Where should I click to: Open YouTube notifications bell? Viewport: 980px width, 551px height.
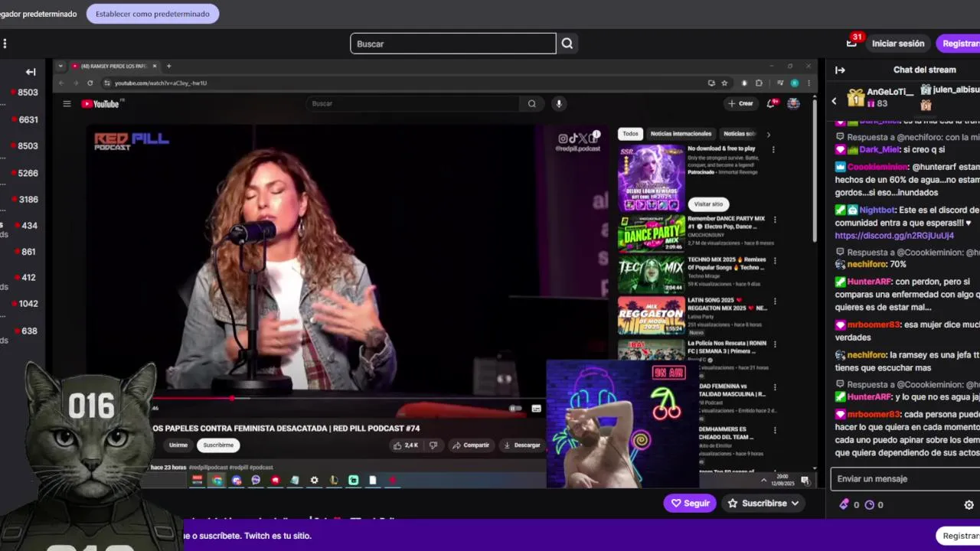tap(770, 103)
